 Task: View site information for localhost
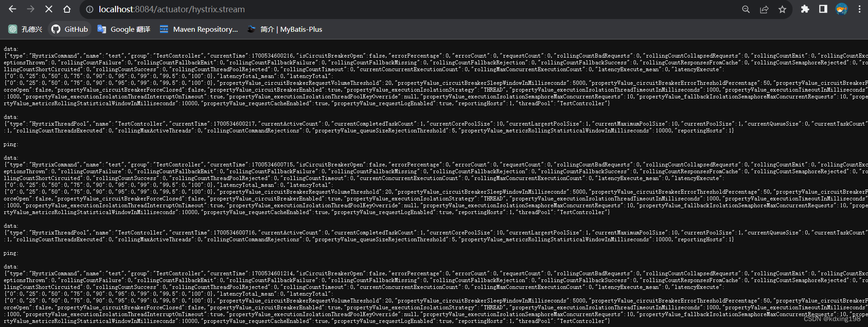[x=90, y=9]
